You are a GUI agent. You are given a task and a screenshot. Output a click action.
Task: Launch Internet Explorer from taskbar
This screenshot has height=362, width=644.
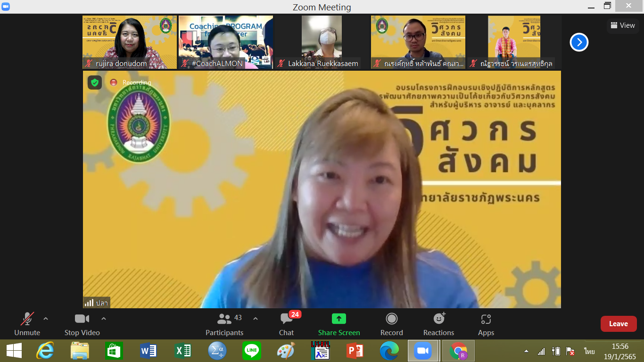point(46,351)
